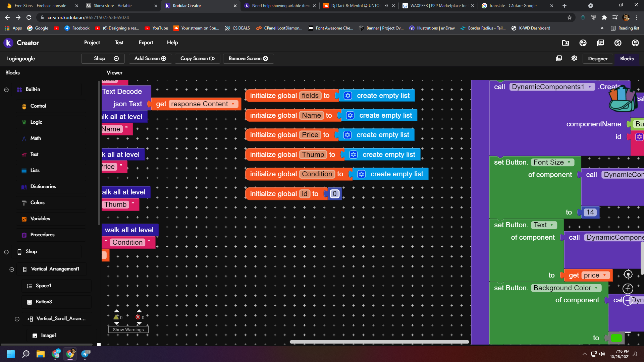Open the account profile icon

pyautogui.click(x=635, y=43)
